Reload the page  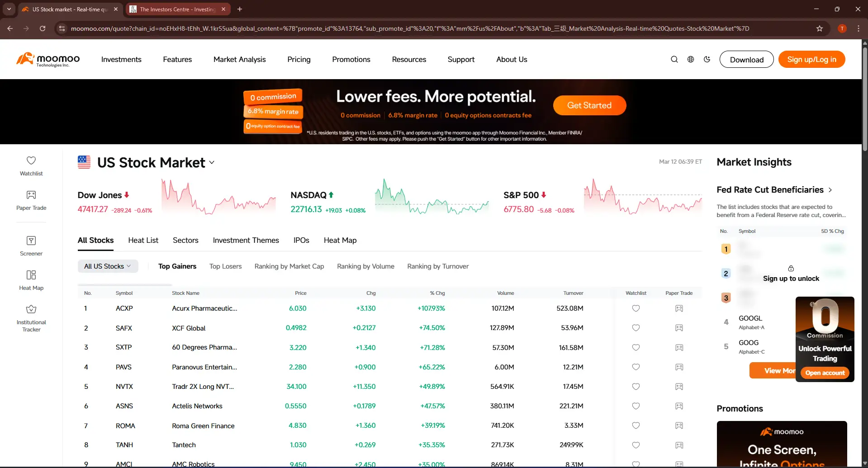43,28
